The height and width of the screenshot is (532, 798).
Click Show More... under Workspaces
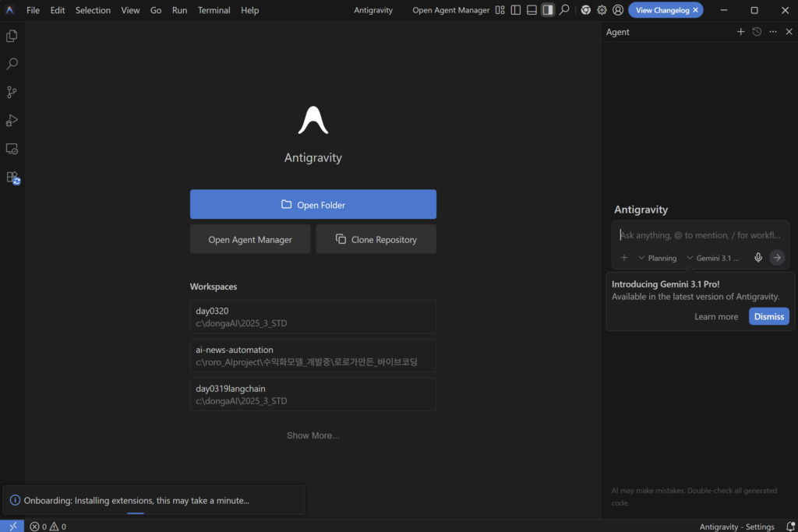coord(312,435)
